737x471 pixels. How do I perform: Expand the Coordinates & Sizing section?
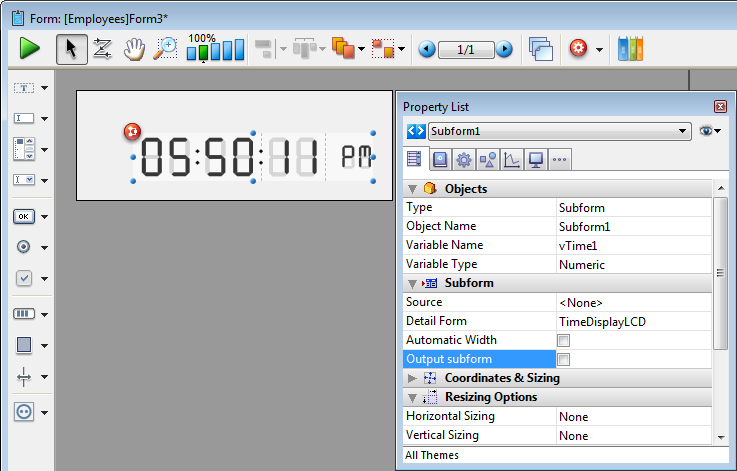pyautogui.click(x=412, y=378)
